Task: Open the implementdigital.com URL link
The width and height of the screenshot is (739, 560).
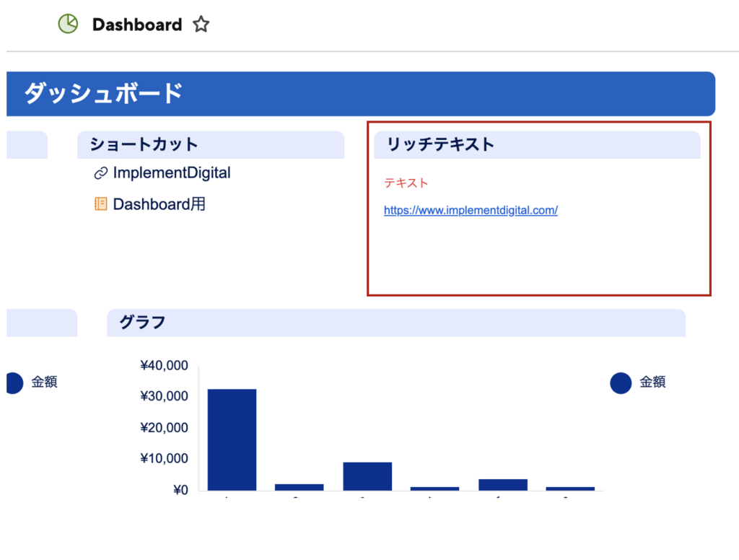Action: [471, 210]
